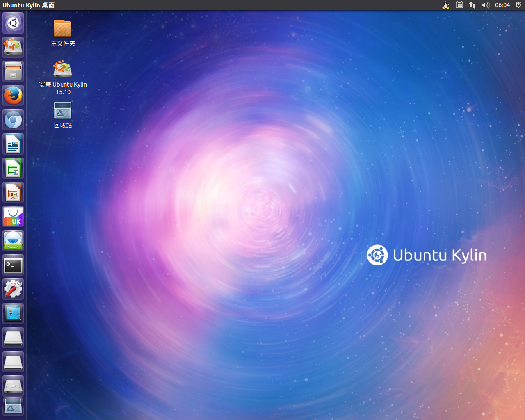The width and height of the screenshot is (525, 420).
Task: Launch Chromium browser from the launcher
Action: coord(13,120)
